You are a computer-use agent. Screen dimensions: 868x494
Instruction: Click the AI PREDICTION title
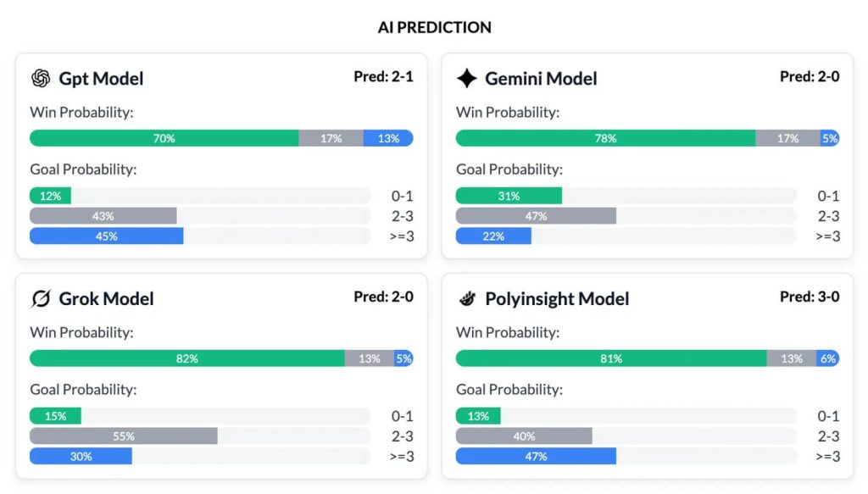pos(434,27)
